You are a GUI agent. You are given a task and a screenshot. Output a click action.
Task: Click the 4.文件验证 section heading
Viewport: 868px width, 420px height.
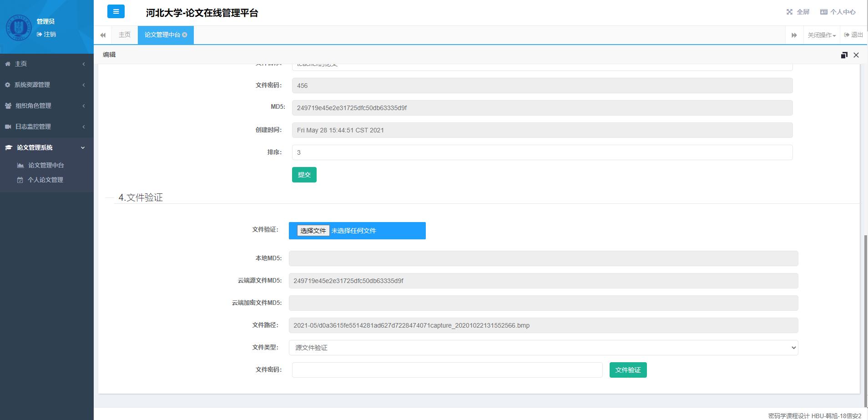point(141,197)
